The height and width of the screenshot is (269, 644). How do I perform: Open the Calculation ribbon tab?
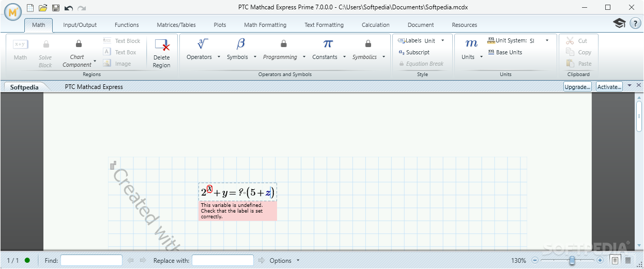point(376,25)
